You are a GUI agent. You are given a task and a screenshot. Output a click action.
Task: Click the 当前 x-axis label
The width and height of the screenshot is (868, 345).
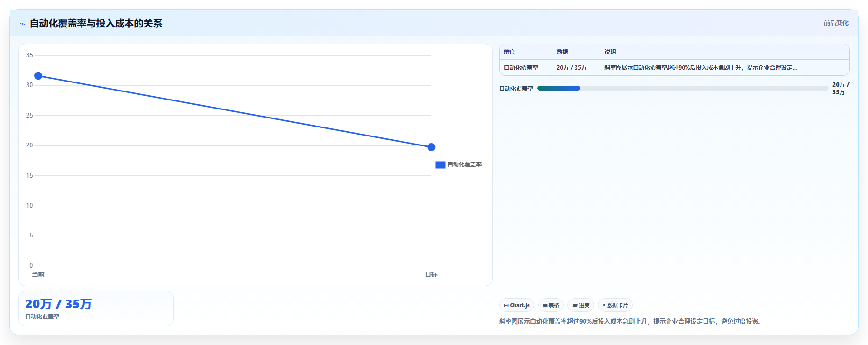[38, 274]
